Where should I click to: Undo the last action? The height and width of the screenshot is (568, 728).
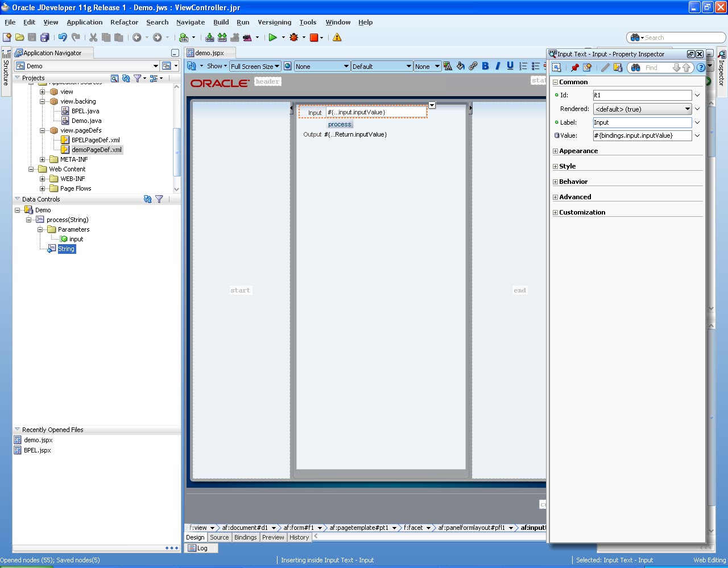click(x=63, y=38)
